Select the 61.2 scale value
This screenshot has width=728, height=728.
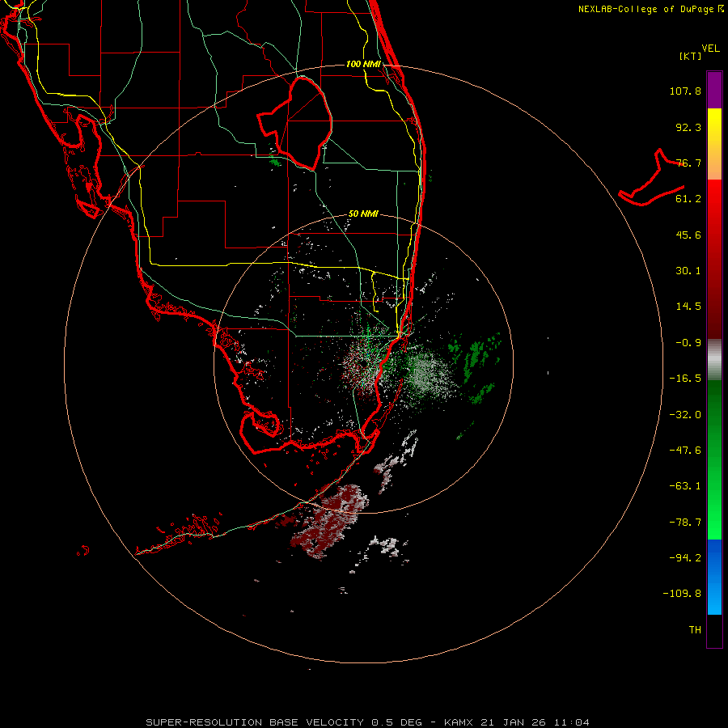pyautogui.click(x=688, y=199)
